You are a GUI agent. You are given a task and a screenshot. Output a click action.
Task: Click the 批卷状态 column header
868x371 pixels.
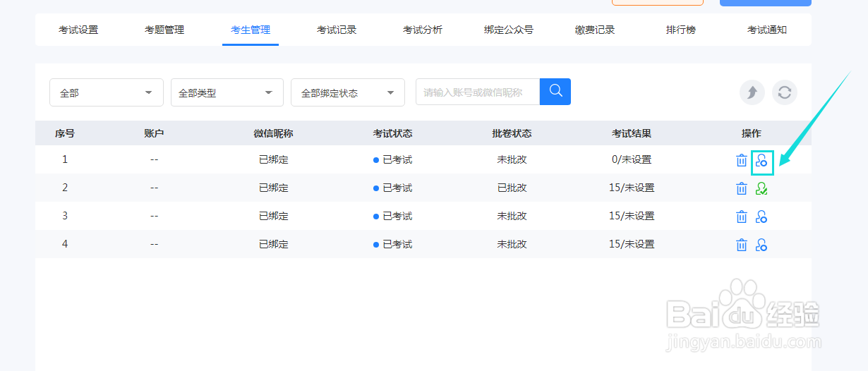click(512, 133)
